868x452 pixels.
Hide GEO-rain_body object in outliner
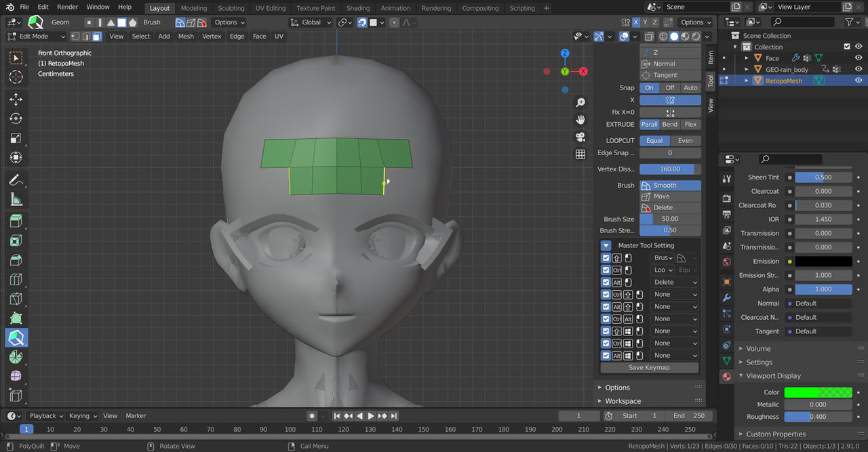[x=859, y=69]
